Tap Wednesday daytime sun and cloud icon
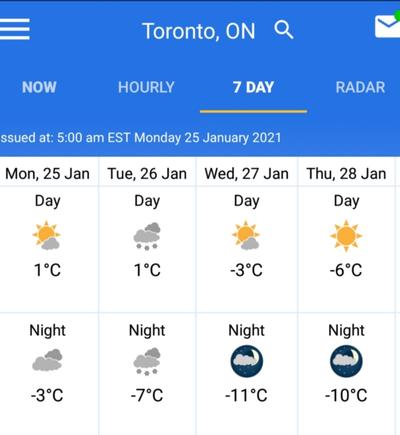This screenshot has height=435, width=400. (246, 235)
